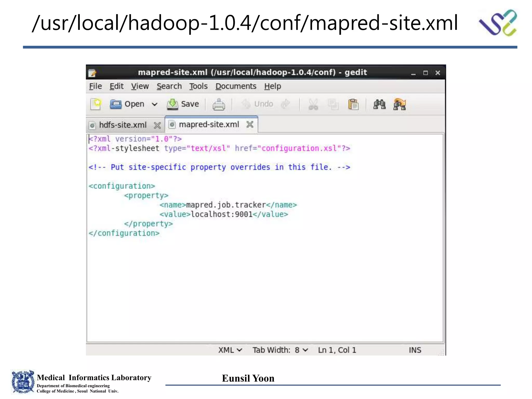Open Find with the binoculars icon
Viewport: 532px width, 399px height.
380,104
